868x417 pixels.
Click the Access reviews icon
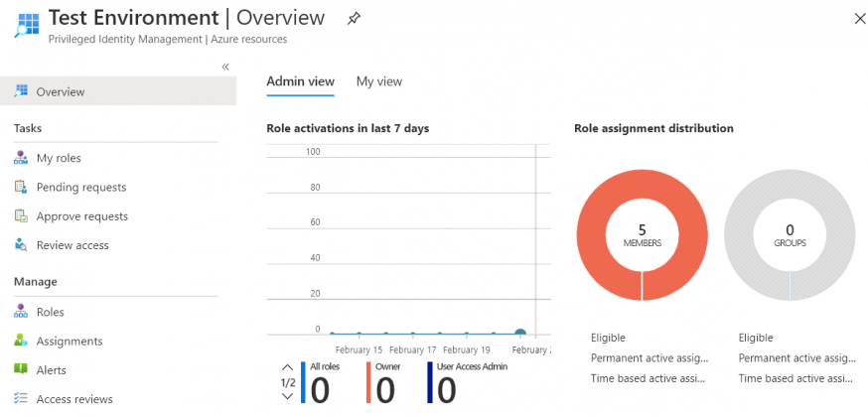(x=21, y=399)
